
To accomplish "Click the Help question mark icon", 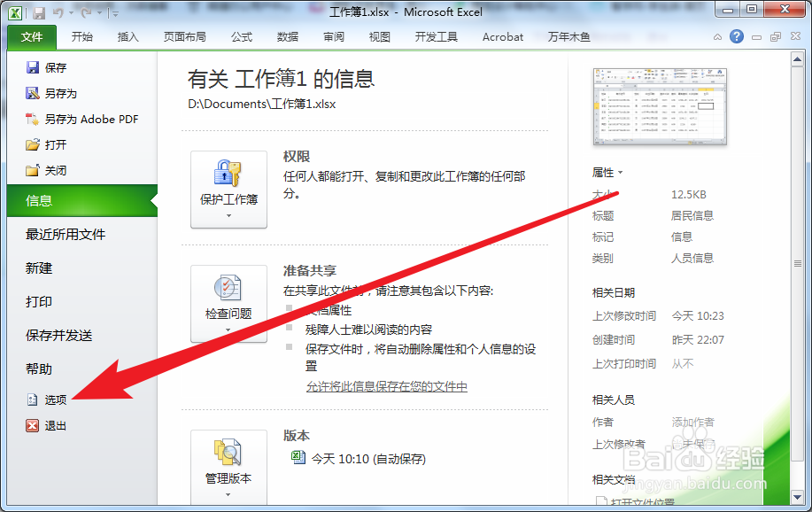I will pos(736,37).
